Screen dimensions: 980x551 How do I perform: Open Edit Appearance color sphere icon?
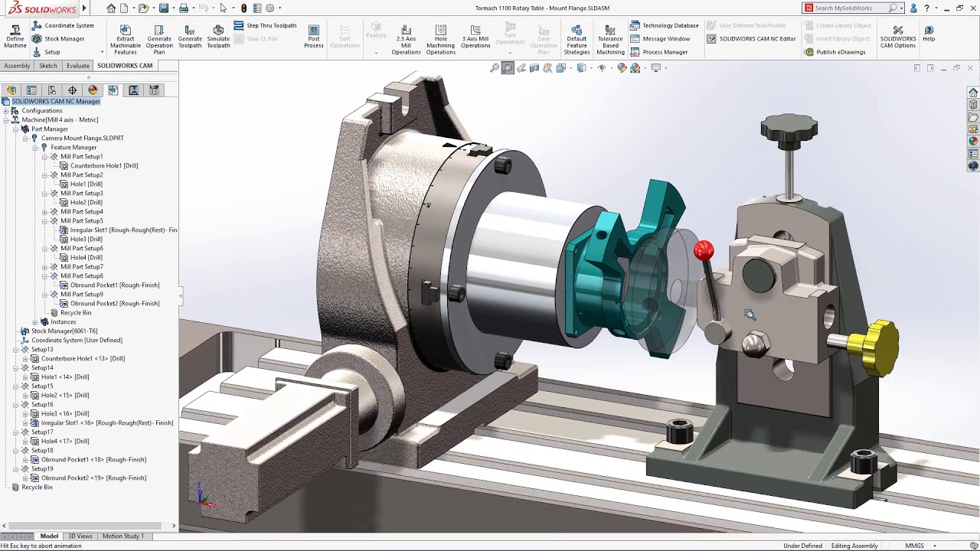(x=622, y=68)
